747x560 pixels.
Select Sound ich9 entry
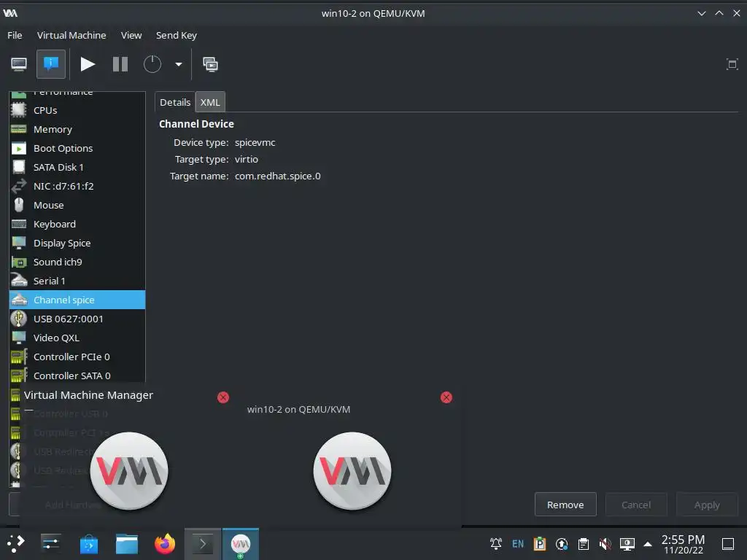[77, 262]
